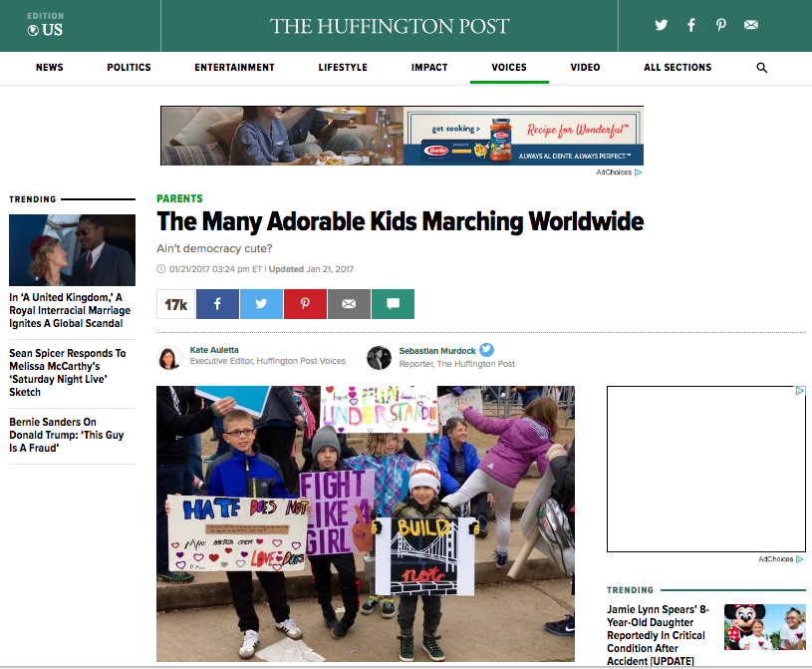The height and width of the screenshot is (669, 812).
Task: Open Bernie Sanders 'This Guy Is A Fraud' story
Action: 67,435
